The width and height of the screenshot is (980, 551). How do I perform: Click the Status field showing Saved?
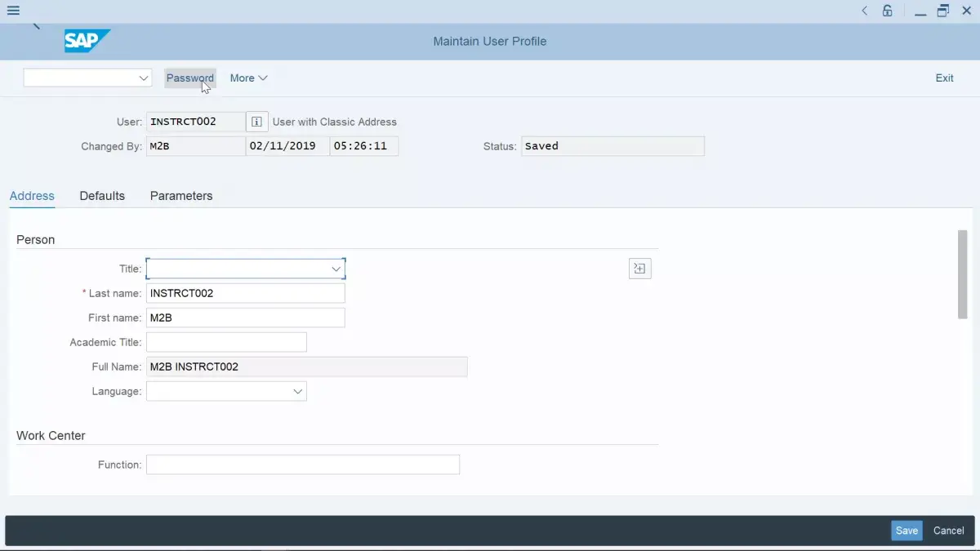coord(612,146)
